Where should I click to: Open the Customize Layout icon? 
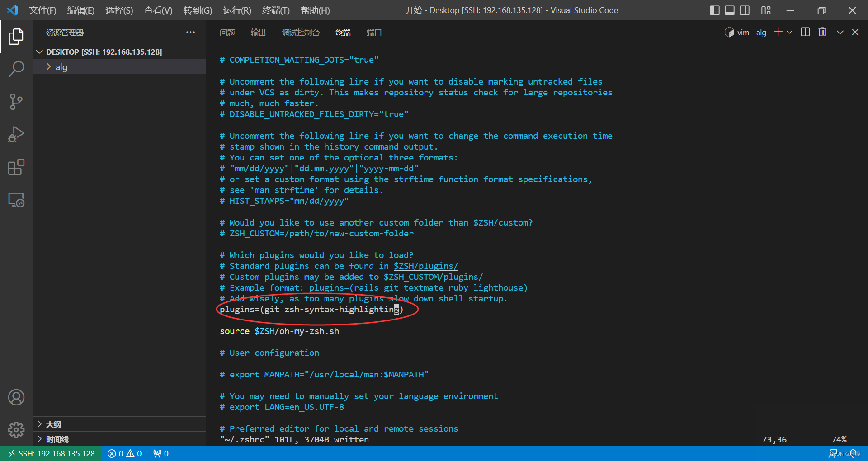pyautogui.click(x=766, y=10)
